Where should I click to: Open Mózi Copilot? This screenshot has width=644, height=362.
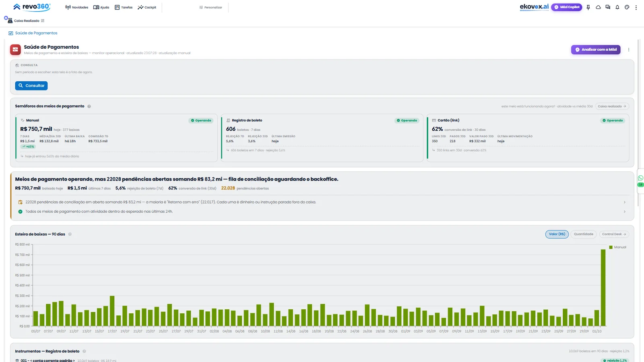click(x=566, y=7)
